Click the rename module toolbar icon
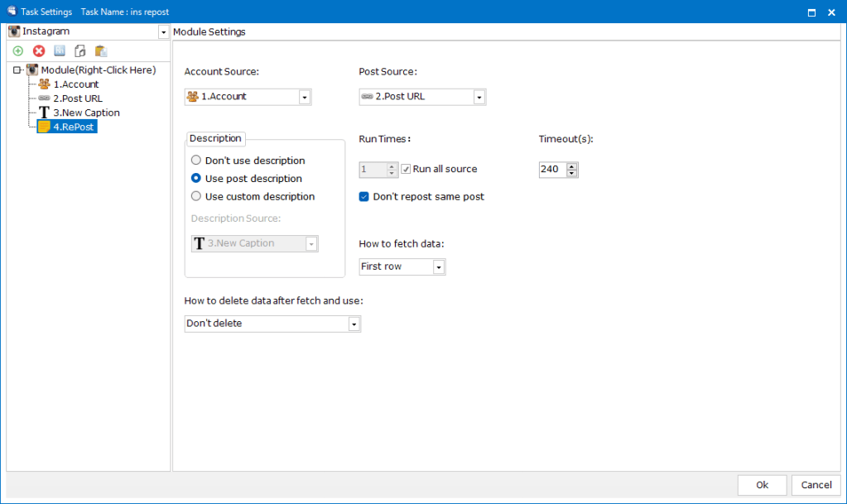The height and width of the screenshot is (504, 847). [60, 51]
